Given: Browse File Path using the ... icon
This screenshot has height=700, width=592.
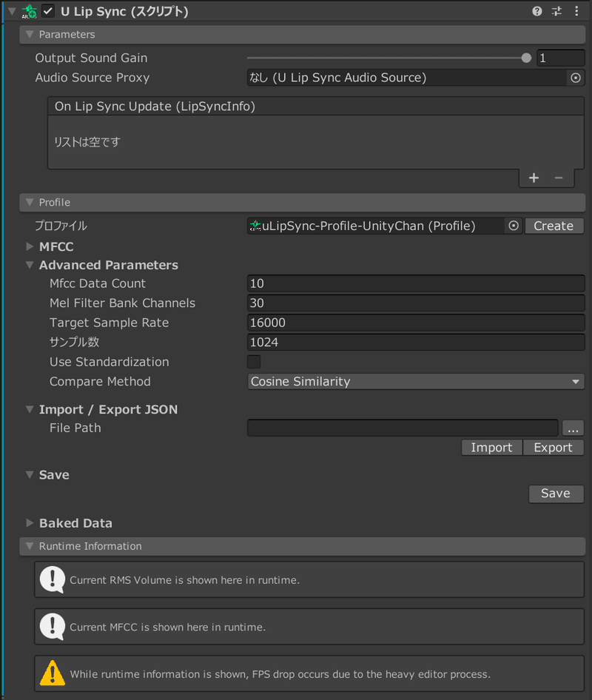Looking at the screenshot, I should [573, 428].
